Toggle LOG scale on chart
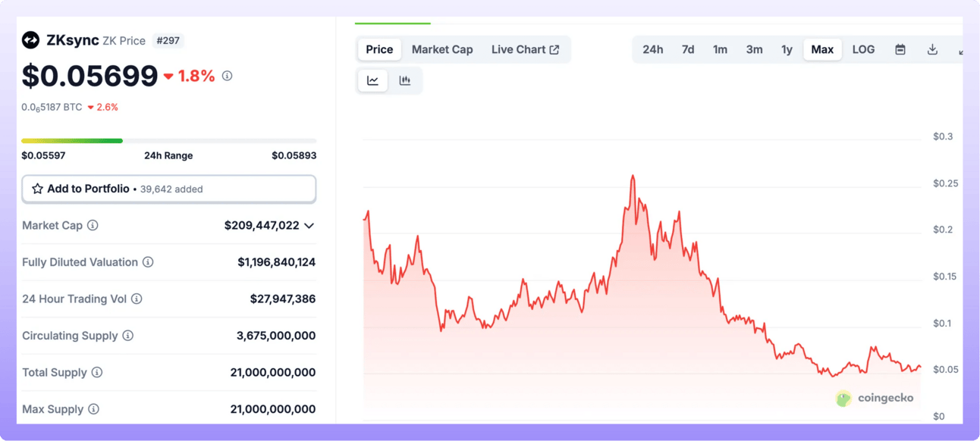980x441 pixels. 863,49
